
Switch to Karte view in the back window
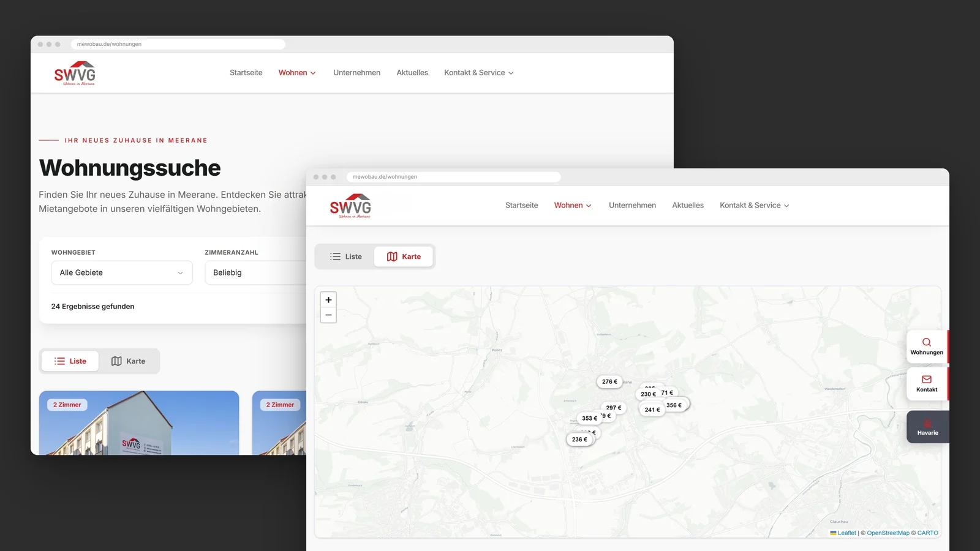click(x=128, y=361)
